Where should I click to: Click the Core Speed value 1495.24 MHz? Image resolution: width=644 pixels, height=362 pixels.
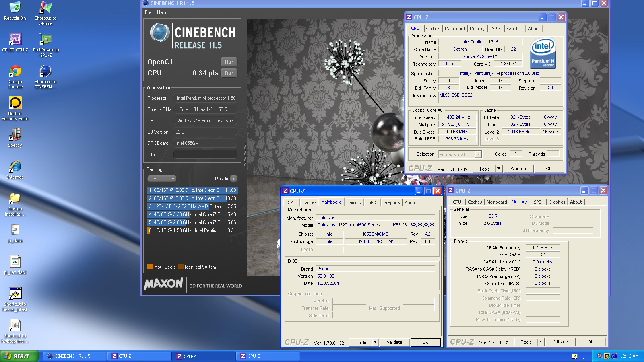[457, 117]
